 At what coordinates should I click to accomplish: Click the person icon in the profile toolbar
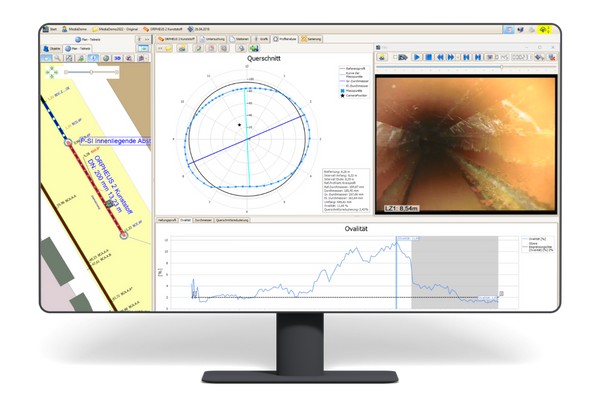coord(182,49)
